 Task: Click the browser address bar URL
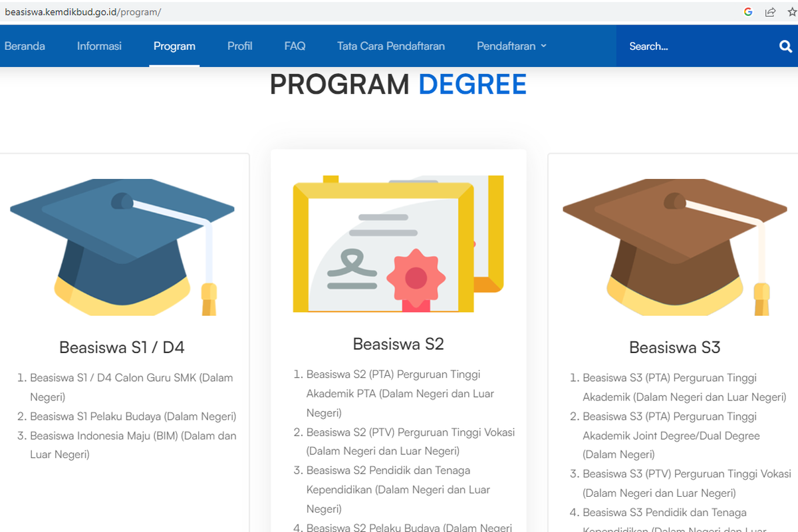coord(83,12)
